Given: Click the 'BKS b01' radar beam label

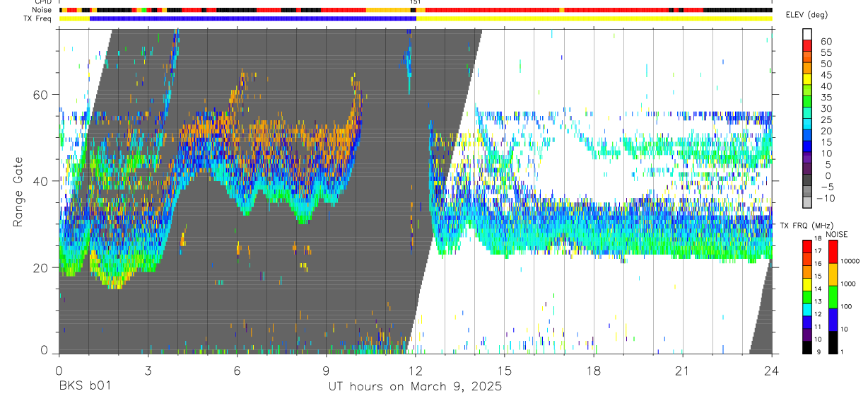Looking at the screenshot, I should (84, 387).
